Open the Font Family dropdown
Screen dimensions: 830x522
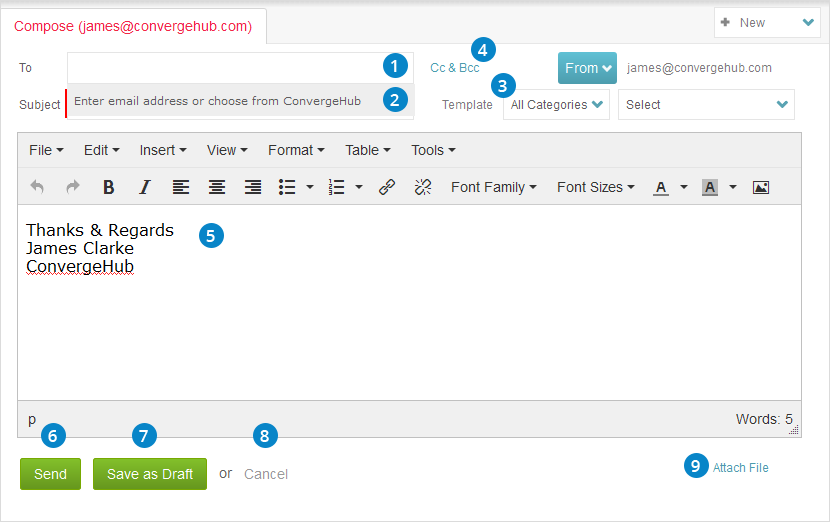494,187
